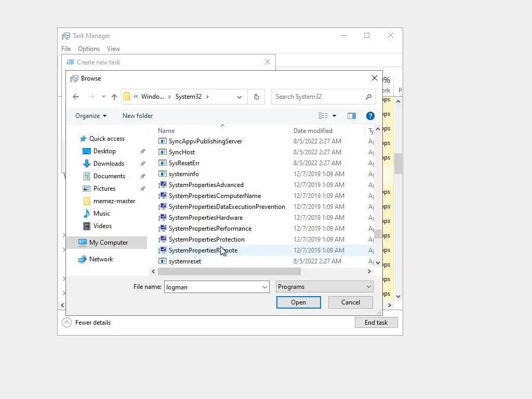The height and width of the screenshot is (399, 532).
Task: Open the memez-master folder
Action: click(114, 201)
